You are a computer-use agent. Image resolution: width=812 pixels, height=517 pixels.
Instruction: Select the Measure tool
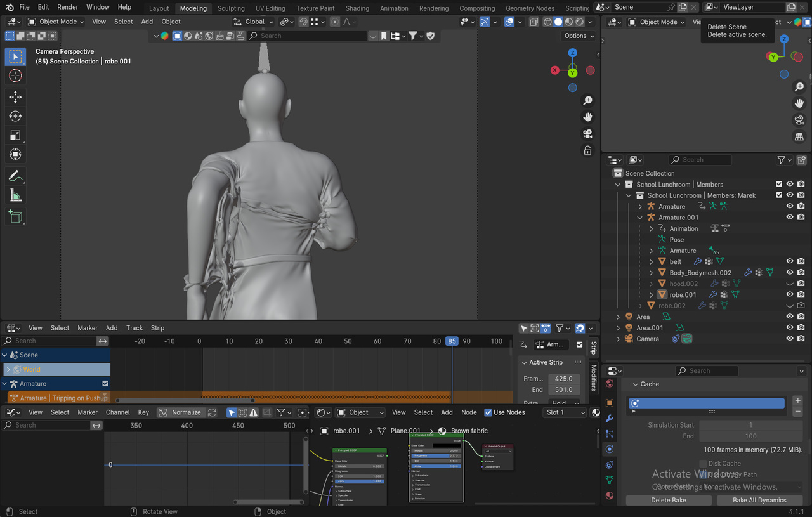coord(16,196)
